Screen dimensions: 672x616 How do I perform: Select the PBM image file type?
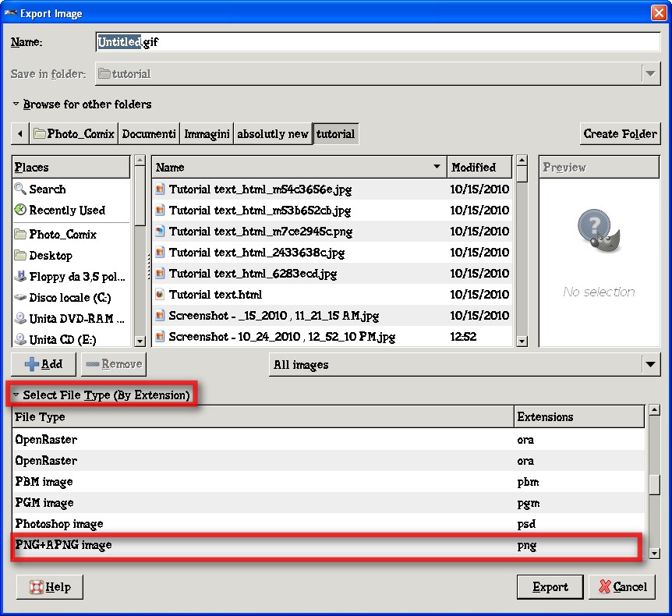tap(328, 481)
